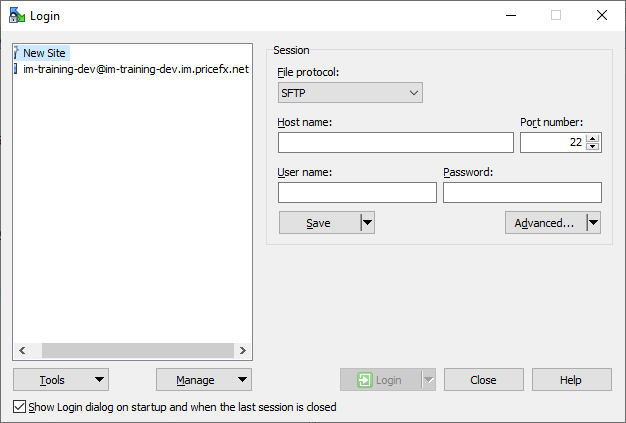The height and width of the screenshot is (423, 626).
Task: Toggle Show Login dialog on startup checkbox
Action: pyautogui.click(x=20, y=407)
